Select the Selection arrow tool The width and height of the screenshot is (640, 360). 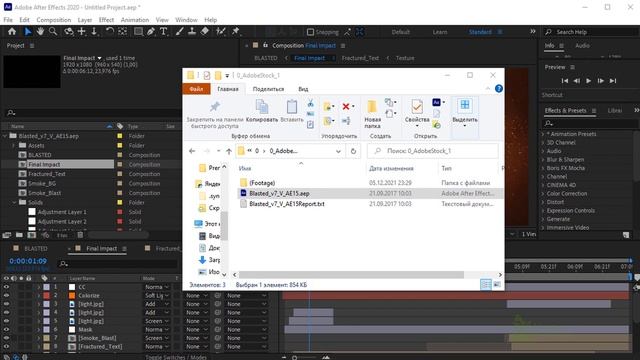coord(28,31)
